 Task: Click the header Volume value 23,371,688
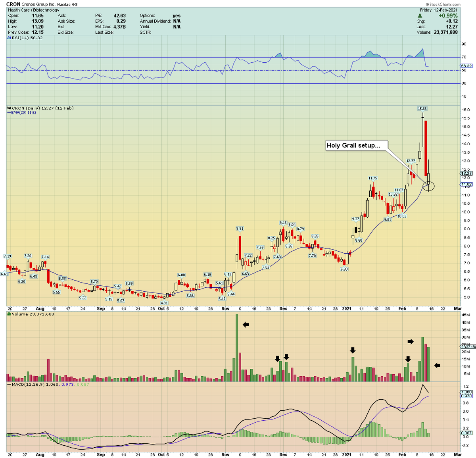click(x=445, y=32)
